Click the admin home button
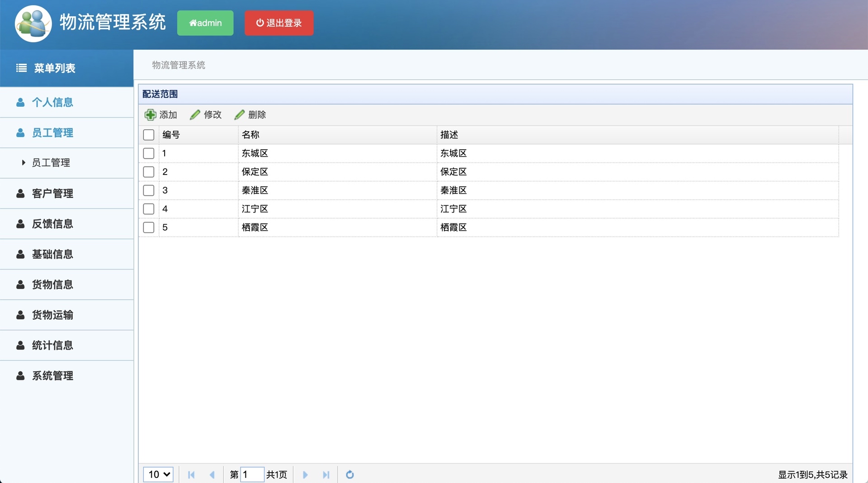 point(205,23)
